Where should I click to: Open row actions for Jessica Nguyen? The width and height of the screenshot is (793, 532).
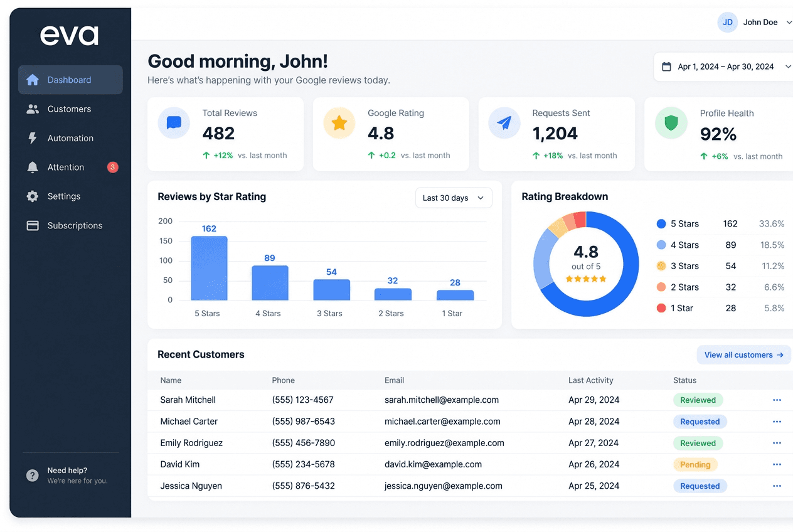(x=777, y=486)
